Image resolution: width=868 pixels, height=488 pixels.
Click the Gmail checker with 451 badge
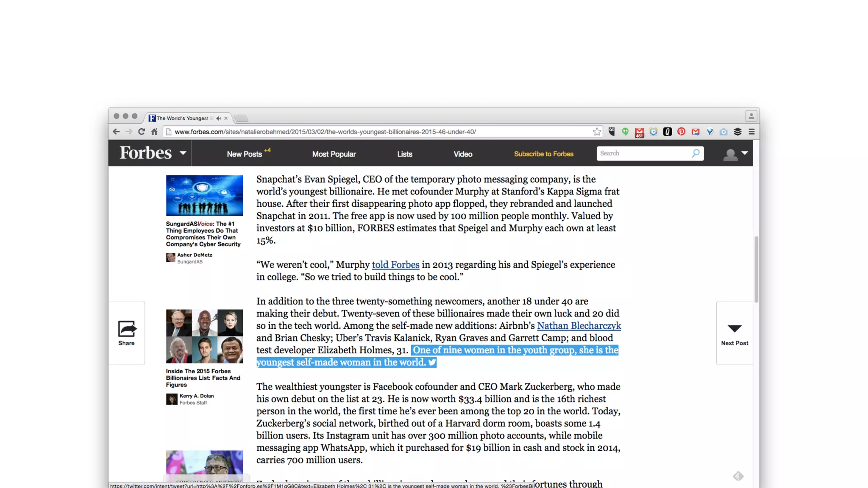pyautogui.click(x=639, y=133)
